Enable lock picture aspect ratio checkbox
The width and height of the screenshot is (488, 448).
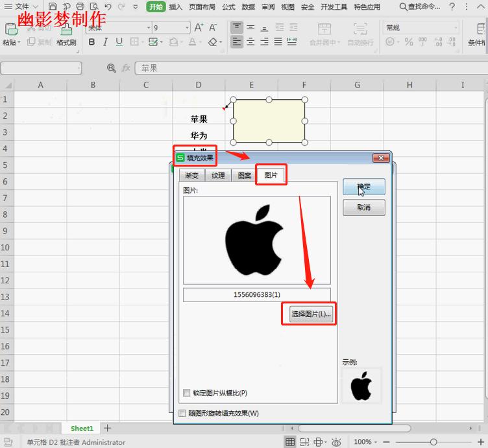pos(187,393)
